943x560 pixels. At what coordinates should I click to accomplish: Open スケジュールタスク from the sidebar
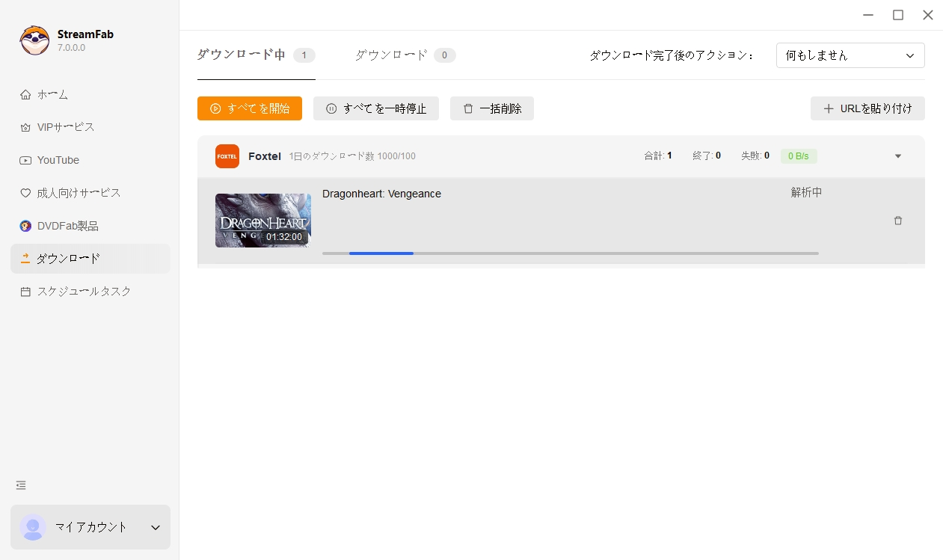[83, 292]
